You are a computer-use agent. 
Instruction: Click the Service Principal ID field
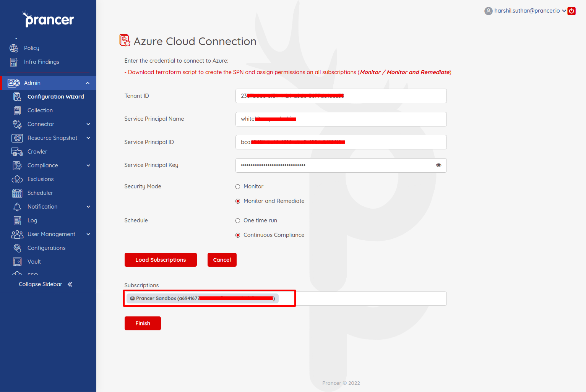[341, 142]
